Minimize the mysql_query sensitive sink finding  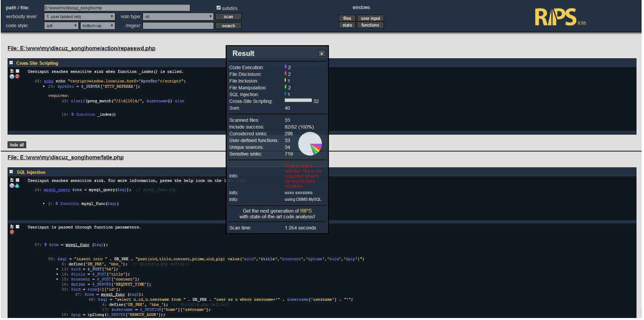pyautogui.click(x=17, y=180)
